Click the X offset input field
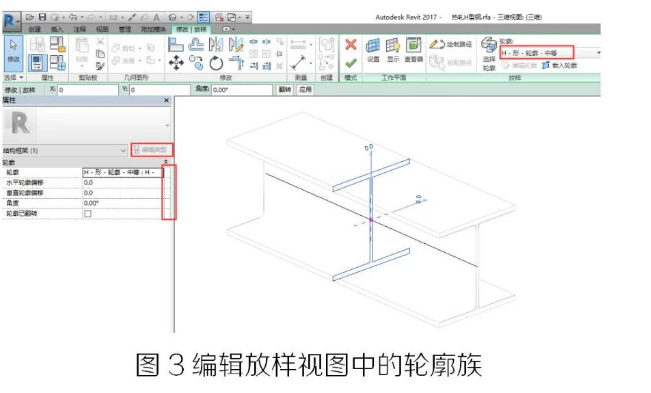Image resolution: width=651 pixels, height=393 pixels. tap(88, 90)
